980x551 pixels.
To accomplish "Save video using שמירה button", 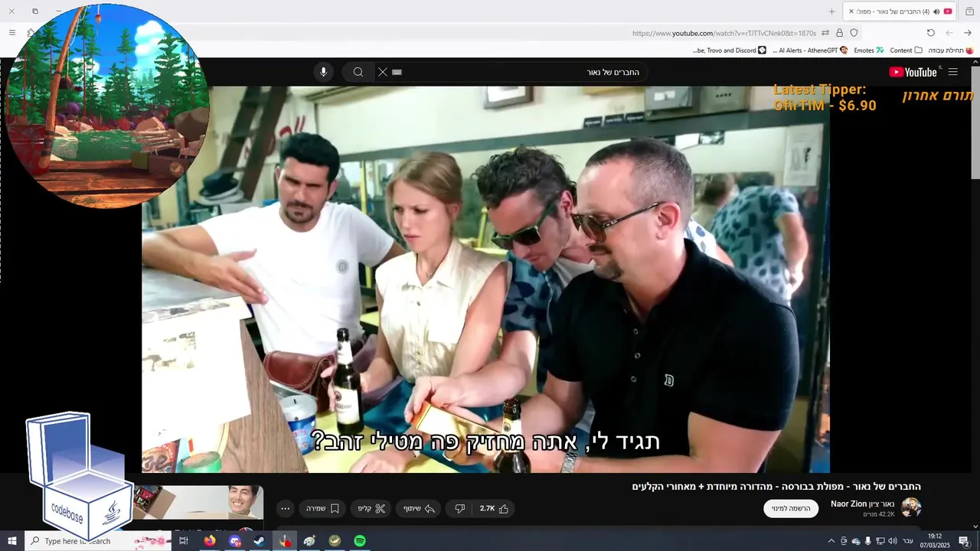I will [322, 508].
